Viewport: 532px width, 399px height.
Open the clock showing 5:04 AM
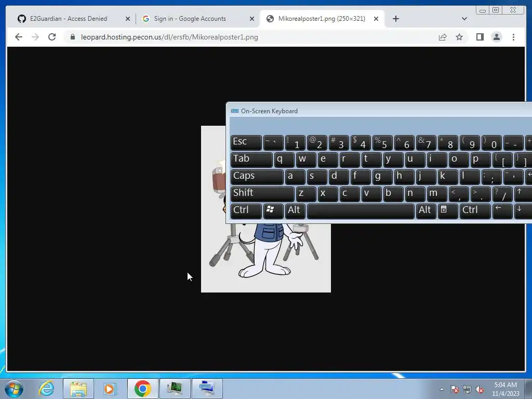[506, 389]
